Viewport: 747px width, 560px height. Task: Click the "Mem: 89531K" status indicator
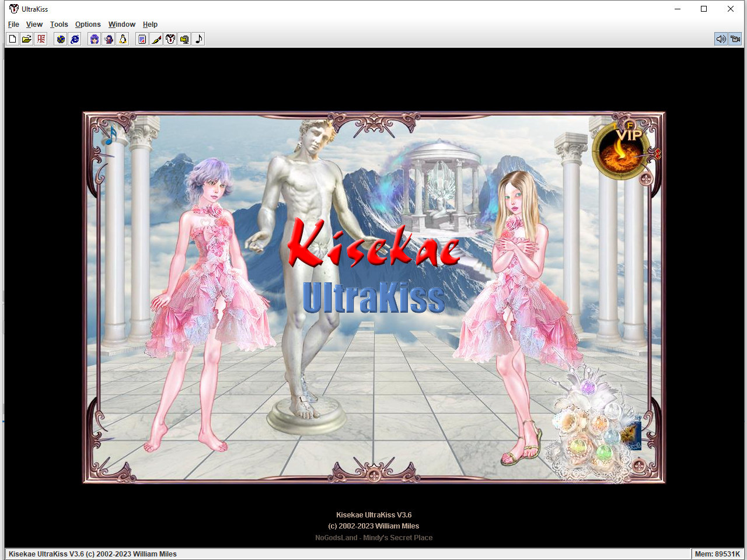[x=717, y=554]
